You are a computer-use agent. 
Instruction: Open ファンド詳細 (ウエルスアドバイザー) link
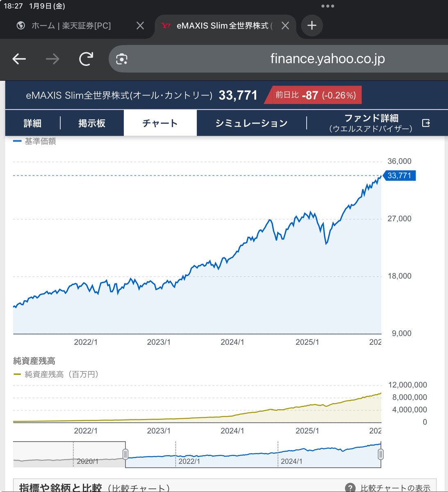tap(371, 123)
